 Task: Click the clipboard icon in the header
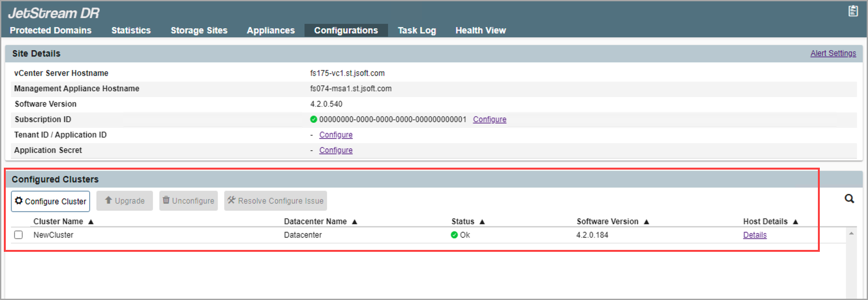pos(853,11)
